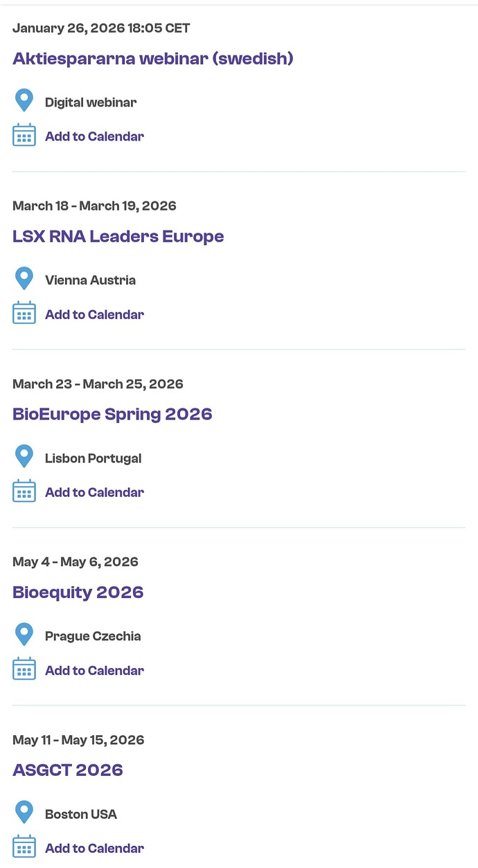Click the location pin beside Digital webinar
This screenshot has height=868, width=478.
24,100
